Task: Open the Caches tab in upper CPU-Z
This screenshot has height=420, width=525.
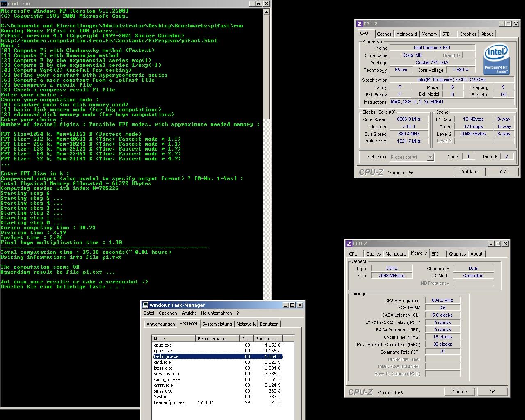Action: [384, 34]
